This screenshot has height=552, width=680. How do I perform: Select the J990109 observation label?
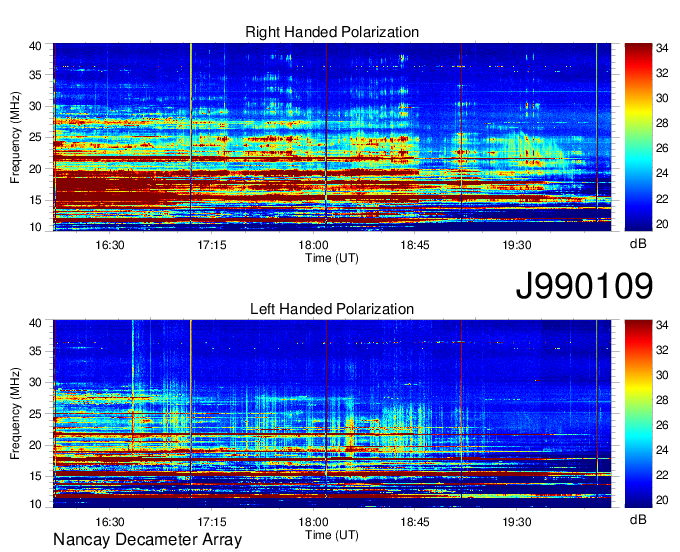(584, 285)
